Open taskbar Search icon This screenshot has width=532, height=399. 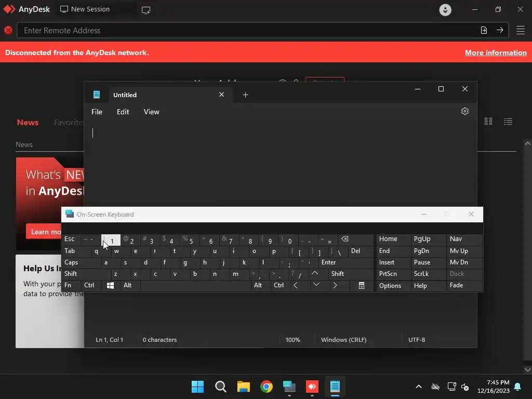point(220,387)
